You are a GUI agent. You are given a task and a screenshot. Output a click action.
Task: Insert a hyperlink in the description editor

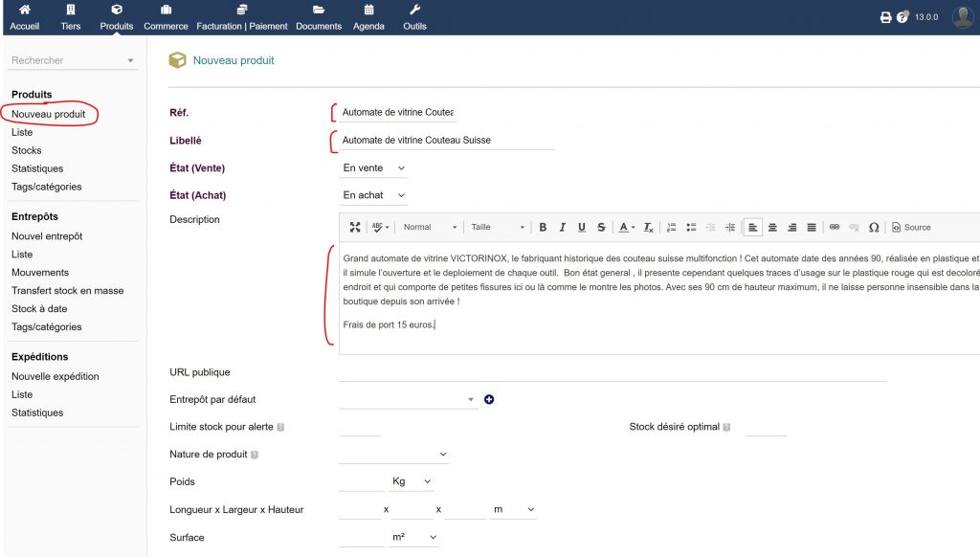[833, 227]
